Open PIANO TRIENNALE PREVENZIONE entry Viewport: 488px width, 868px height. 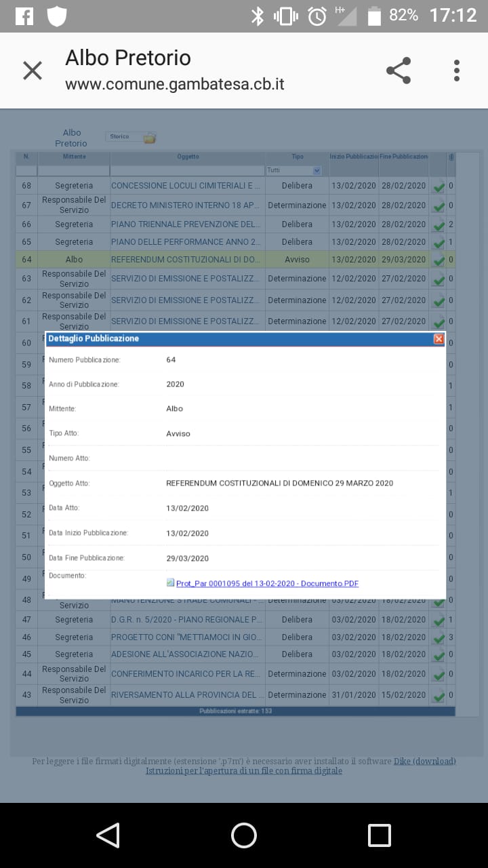pyautogui.click(x=186, y=224)
